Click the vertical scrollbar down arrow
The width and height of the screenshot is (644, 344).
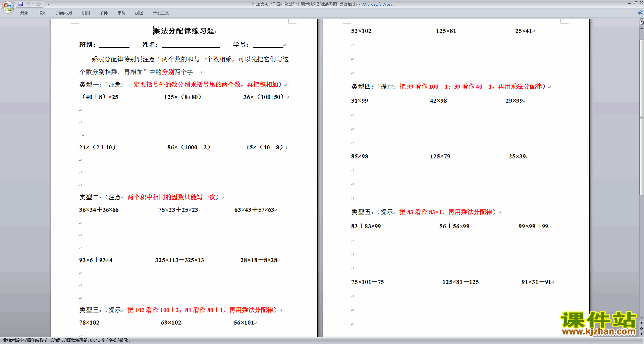(x=641, y=318)
